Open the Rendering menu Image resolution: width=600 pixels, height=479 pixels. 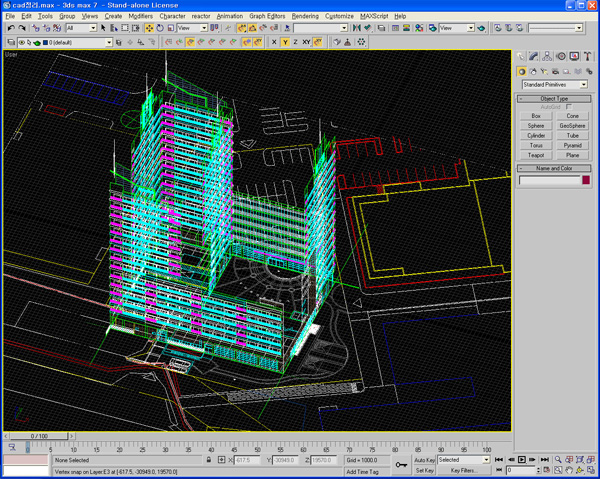point(303,17)
